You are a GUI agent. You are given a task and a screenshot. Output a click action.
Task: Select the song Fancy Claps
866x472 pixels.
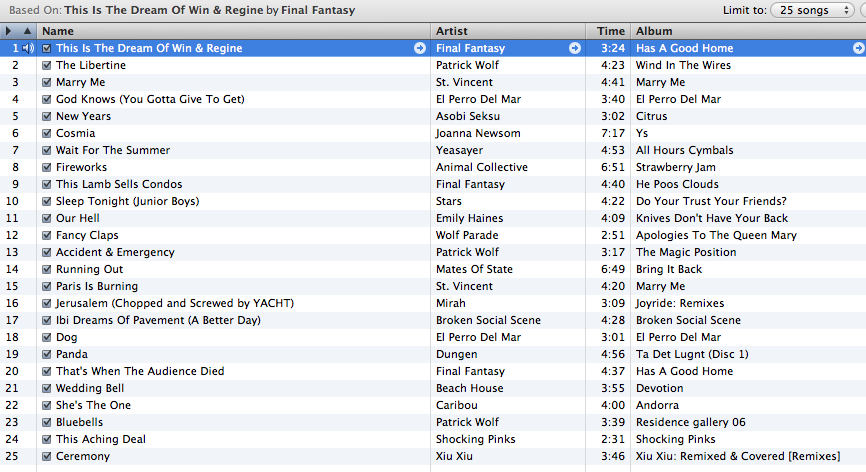[87, 235]
